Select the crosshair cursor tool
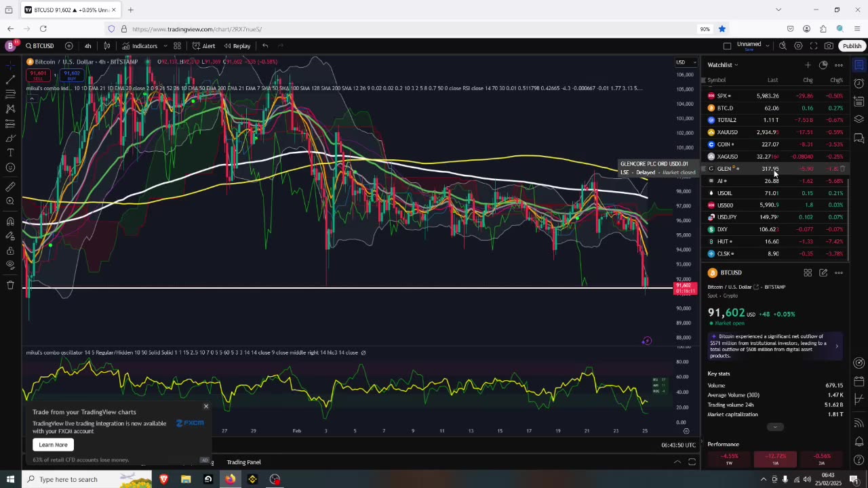 10,65
